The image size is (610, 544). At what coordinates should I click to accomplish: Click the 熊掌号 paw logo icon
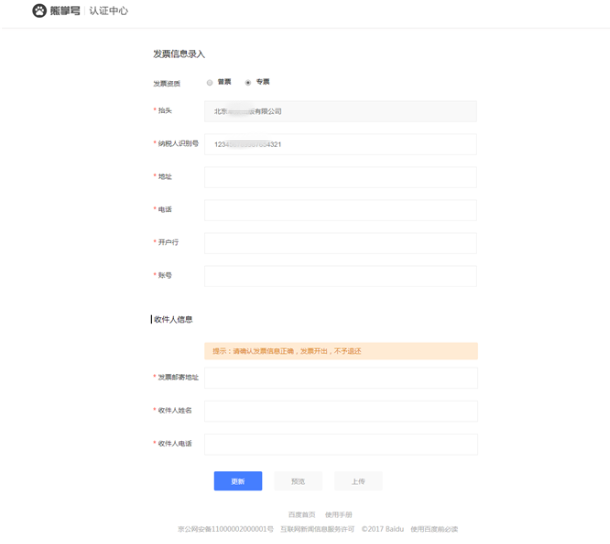click(x=39, y=11)
